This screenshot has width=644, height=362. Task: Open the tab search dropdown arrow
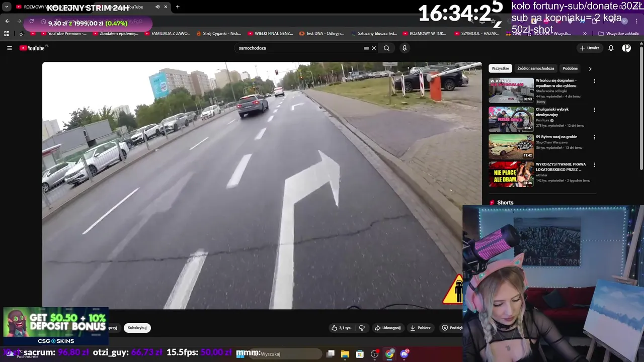(x=7, y=7)
